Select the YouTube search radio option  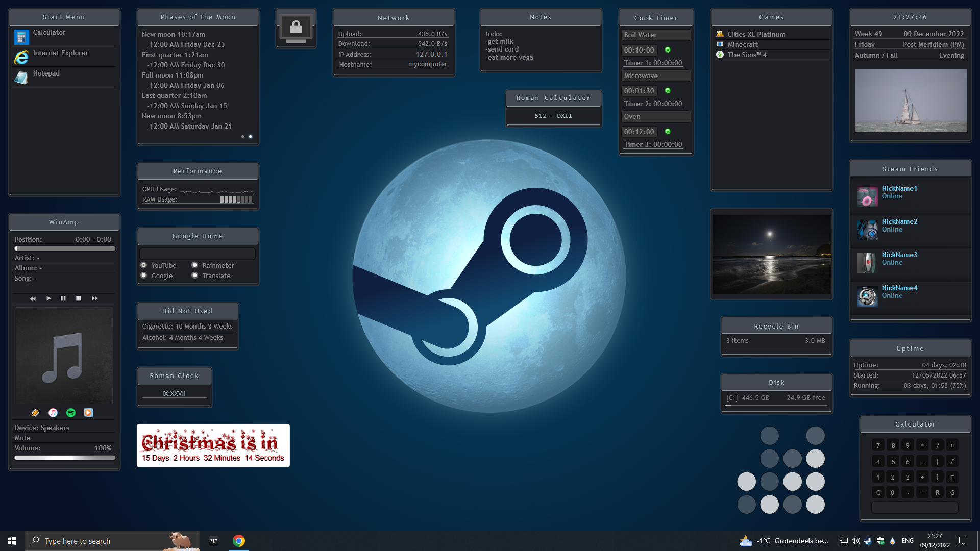tap(144, 265)
